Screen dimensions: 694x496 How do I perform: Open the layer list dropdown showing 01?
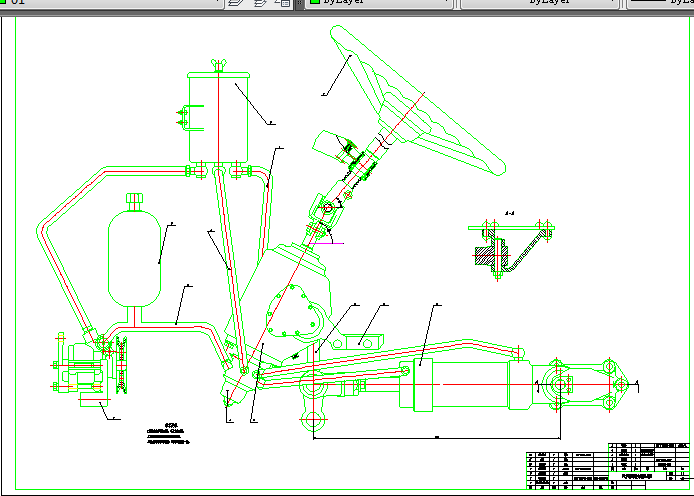(x=111, y=3)
